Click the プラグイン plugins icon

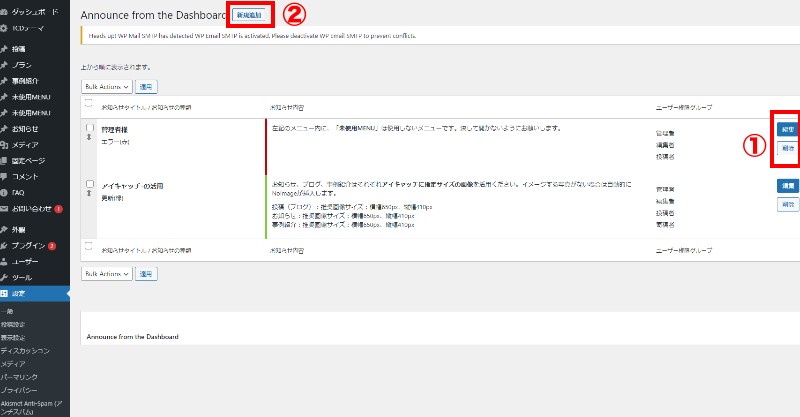point(6,245)
